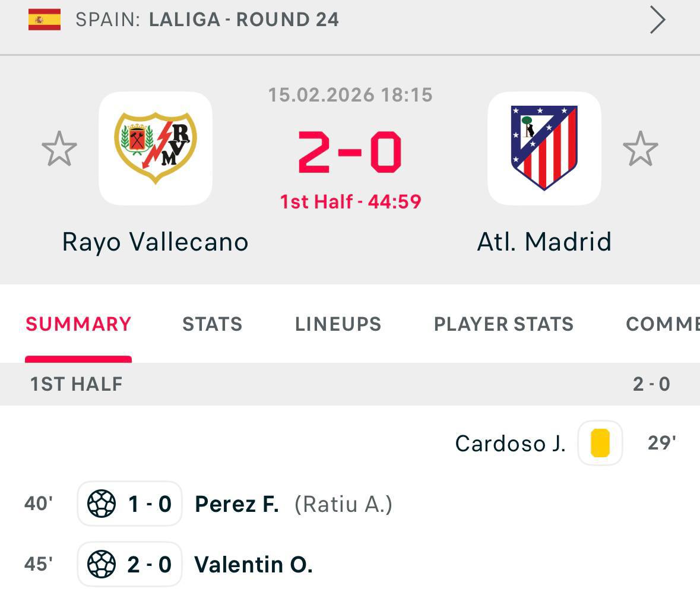Open goalscorer Valentin O. profile
700x595 pixels.
coord(254,564)
